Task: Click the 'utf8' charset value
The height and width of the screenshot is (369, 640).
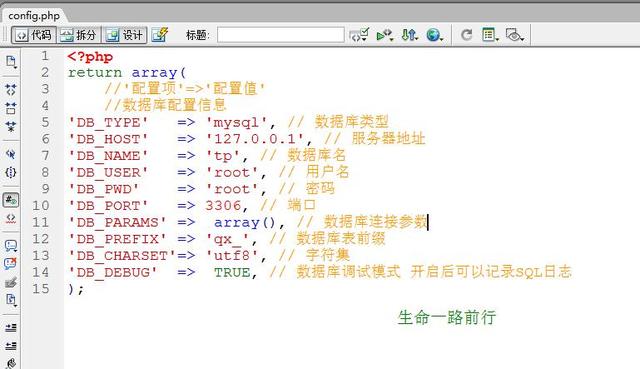Action: point(232,256)
